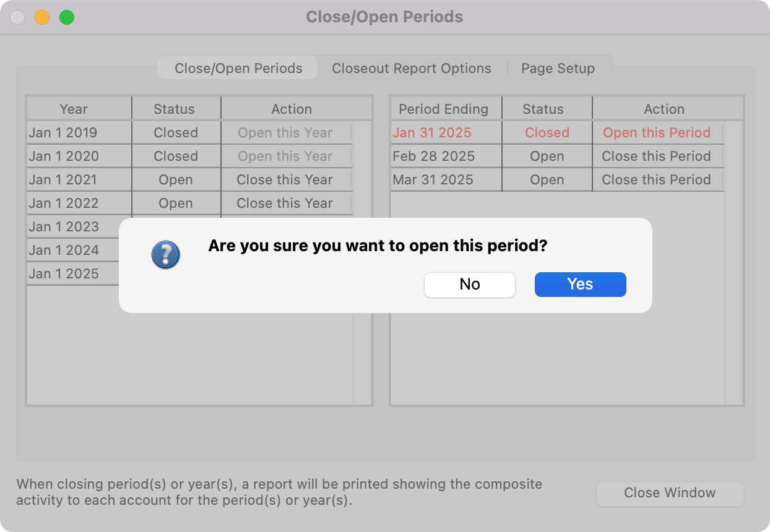Switch to Closeout Report Options tab
The image size is (770, 532).
pos(411,68)
